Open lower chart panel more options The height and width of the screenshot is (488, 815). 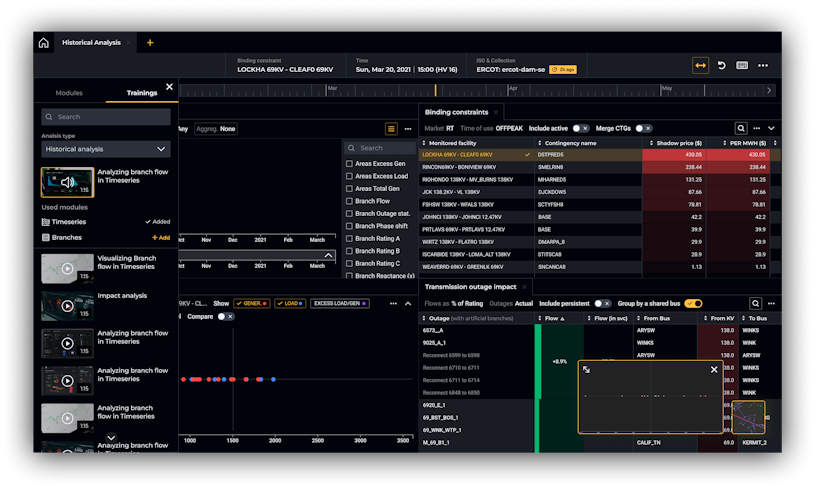[393, 304]
